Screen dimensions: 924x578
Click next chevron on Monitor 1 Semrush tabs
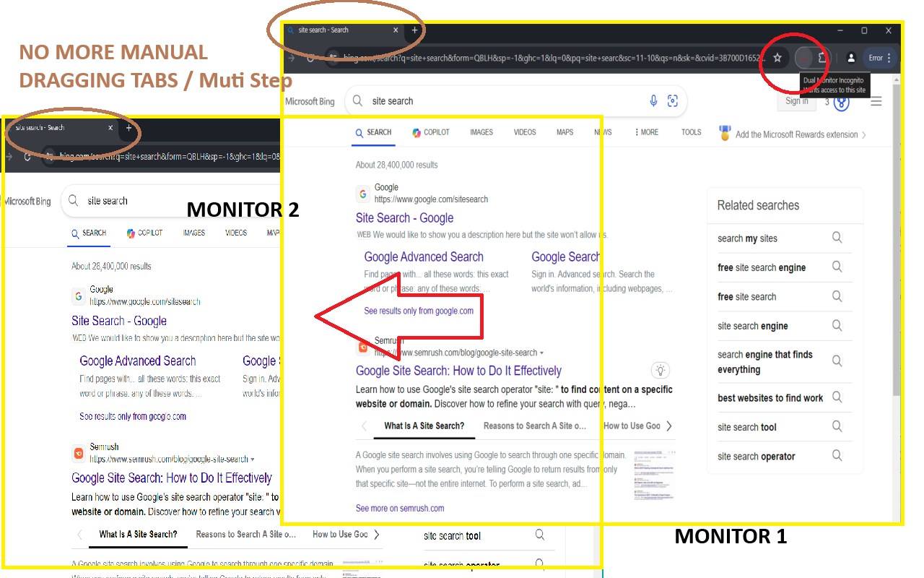669,426
